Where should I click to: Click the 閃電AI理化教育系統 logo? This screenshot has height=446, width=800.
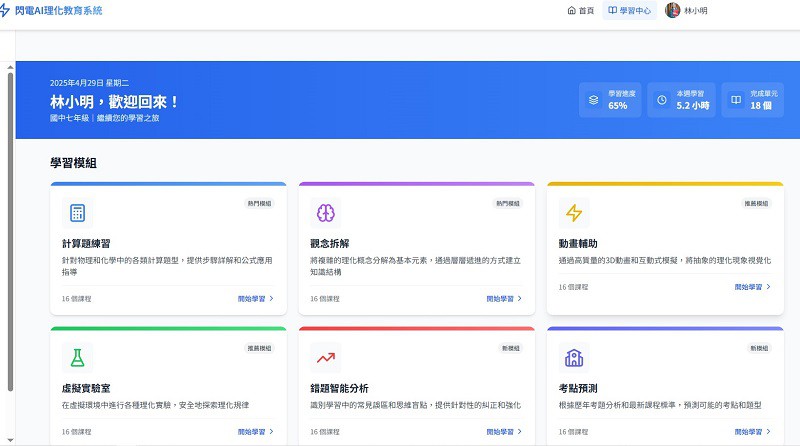pos(51,10)
